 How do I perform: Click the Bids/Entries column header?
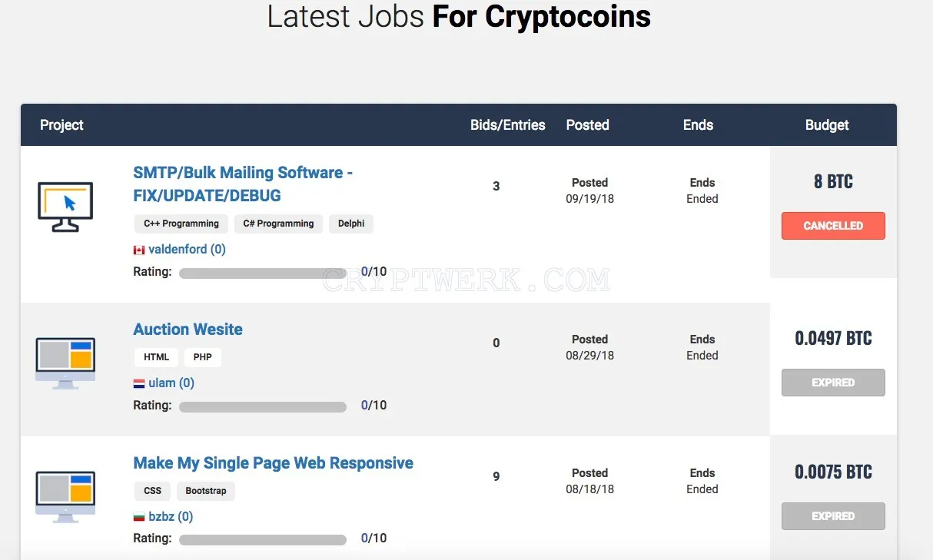pos(508,125)
